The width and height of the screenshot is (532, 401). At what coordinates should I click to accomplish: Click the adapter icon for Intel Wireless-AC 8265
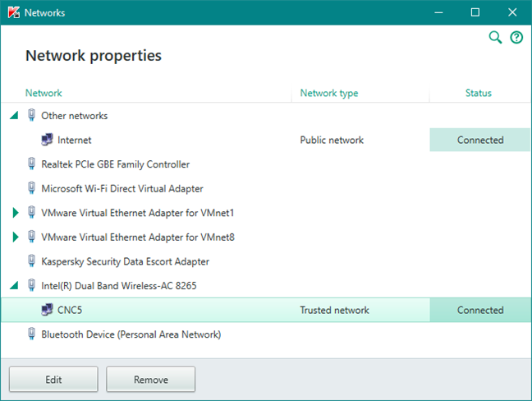[31, 285]
